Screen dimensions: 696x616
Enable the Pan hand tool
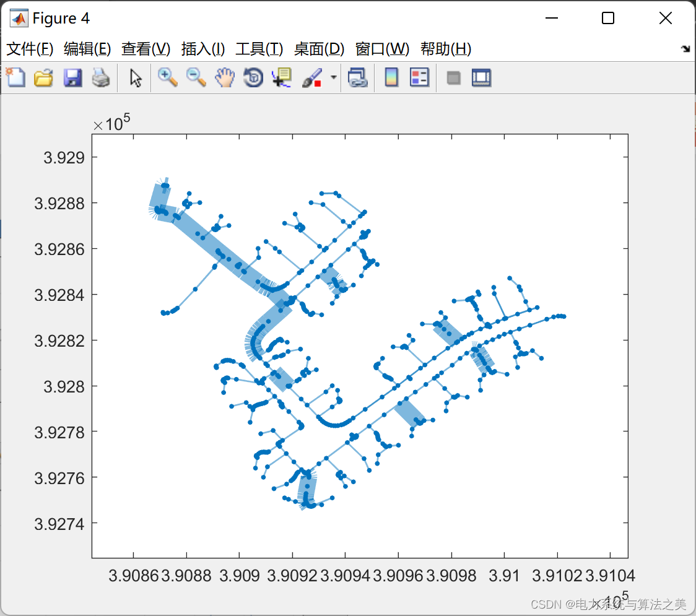pos(225,78)
